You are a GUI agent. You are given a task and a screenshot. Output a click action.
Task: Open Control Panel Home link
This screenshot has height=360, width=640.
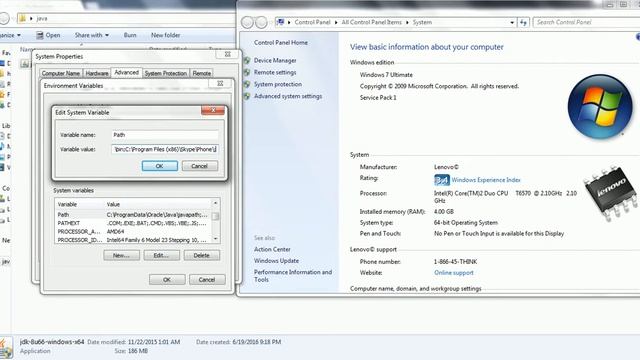281,42
